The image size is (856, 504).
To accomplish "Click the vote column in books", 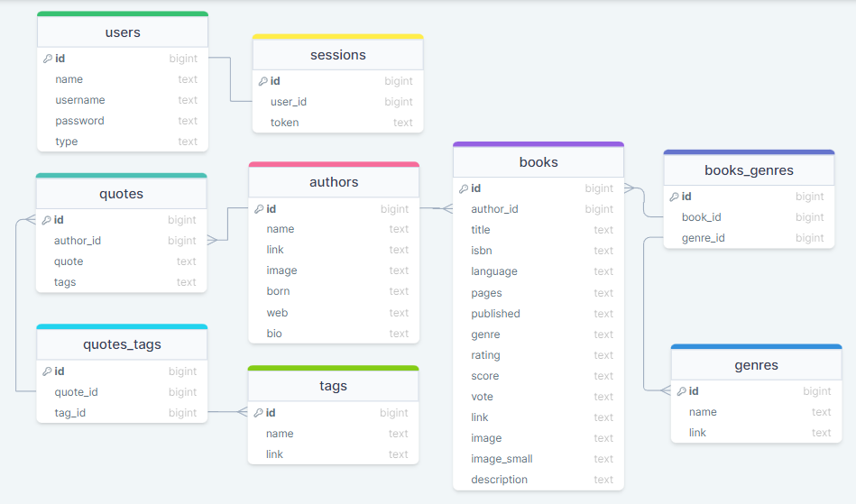I will click(538, 397).
